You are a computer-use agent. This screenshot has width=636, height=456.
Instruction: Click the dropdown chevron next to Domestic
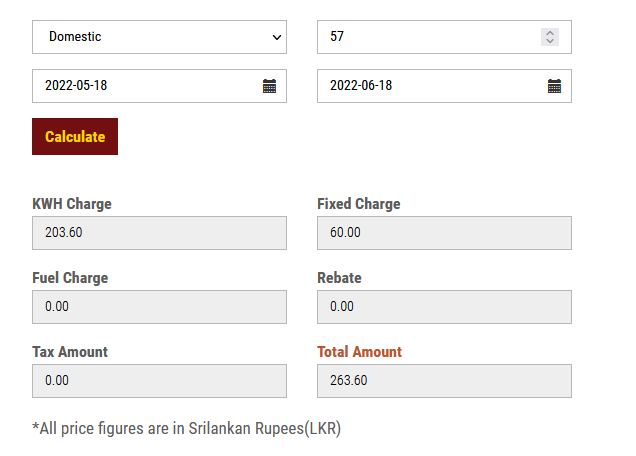pos(277,37)
